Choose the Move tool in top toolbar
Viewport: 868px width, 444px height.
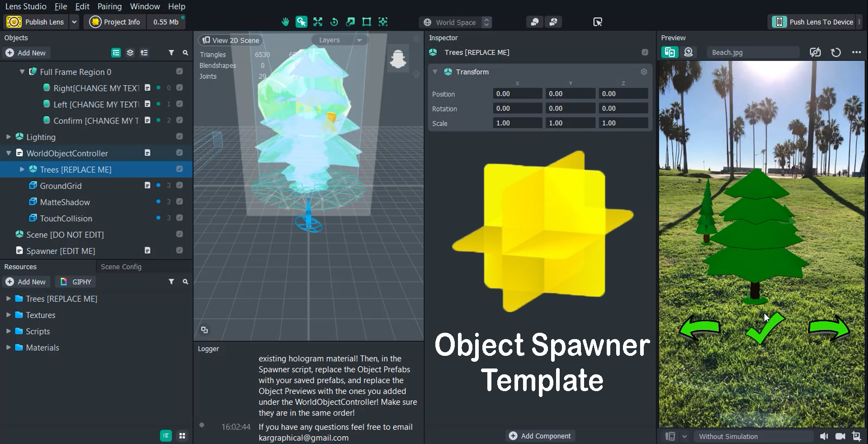pyautogui.click(x=318, y=22)
